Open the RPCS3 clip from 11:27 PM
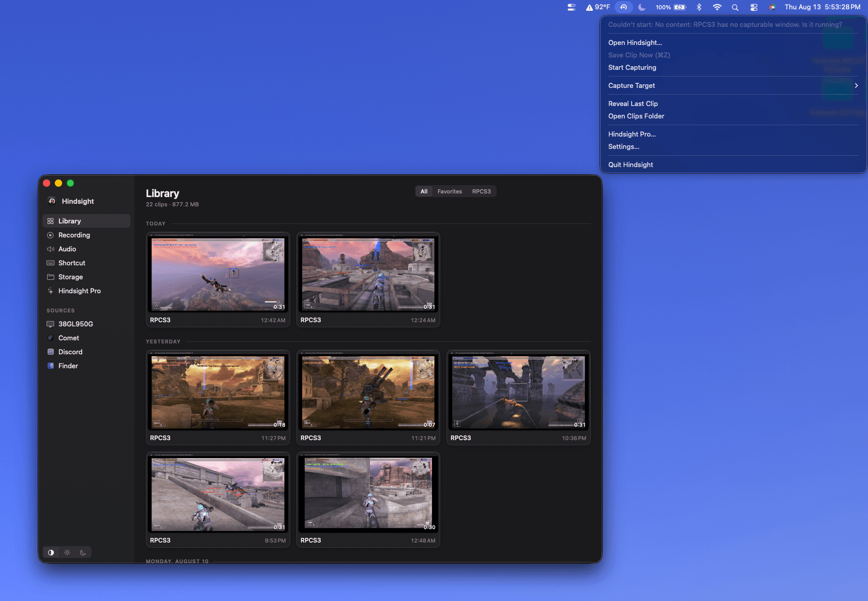 218,397
